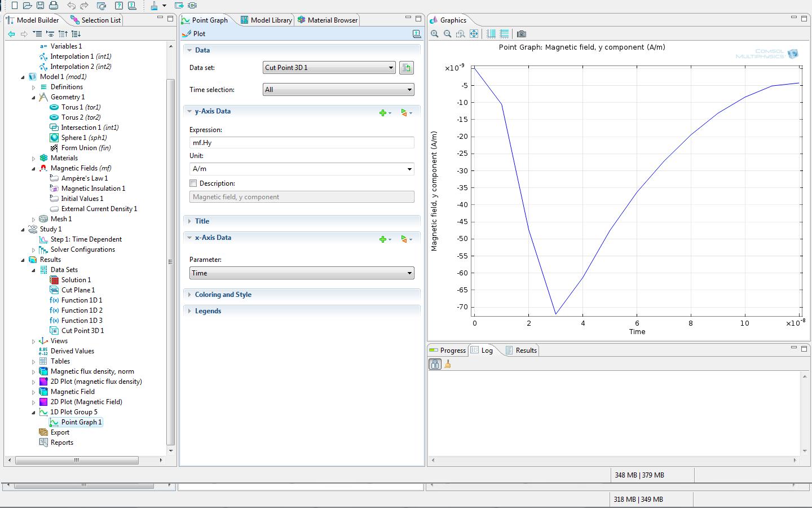Image resolution: width=812 pixels, height=508 pixels.
Task: Expand the Coloring and Style section
Action: click(223, 295)
